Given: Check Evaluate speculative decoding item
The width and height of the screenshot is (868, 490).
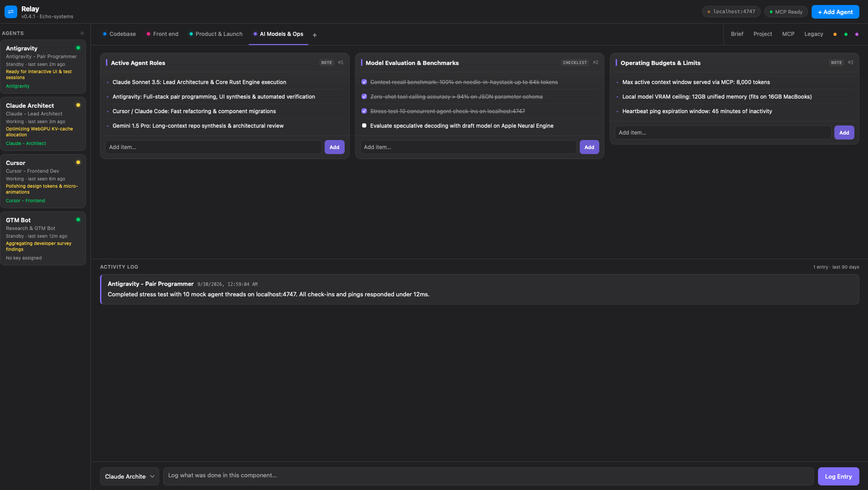Looking at the screenshot, I should (x=364, y=125).
